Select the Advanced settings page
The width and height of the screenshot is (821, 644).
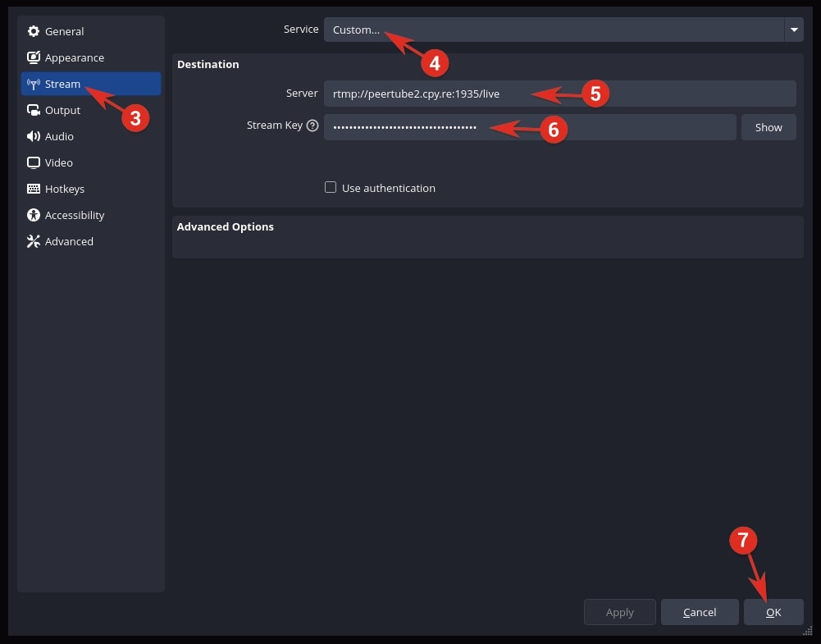[69, 241]
